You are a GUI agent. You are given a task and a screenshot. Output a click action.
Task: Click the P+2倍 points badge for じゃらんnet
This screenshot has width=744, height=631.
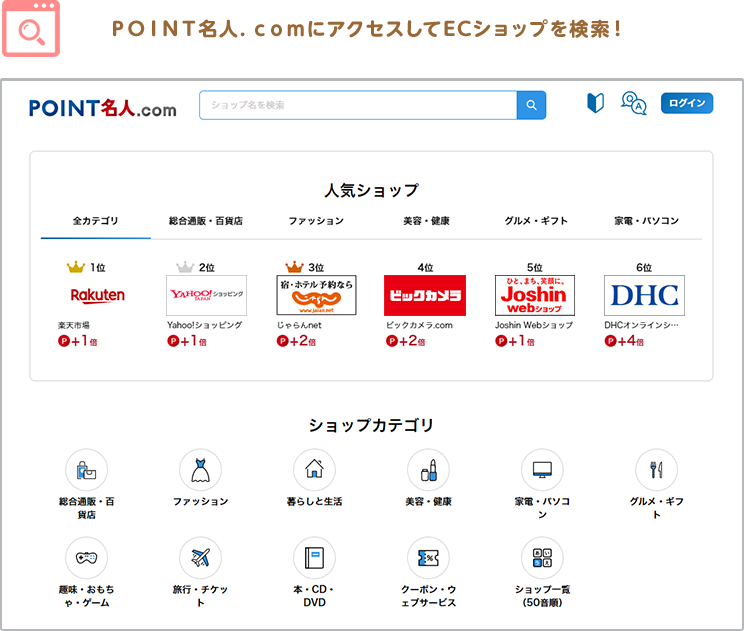[x=296, y=341]
